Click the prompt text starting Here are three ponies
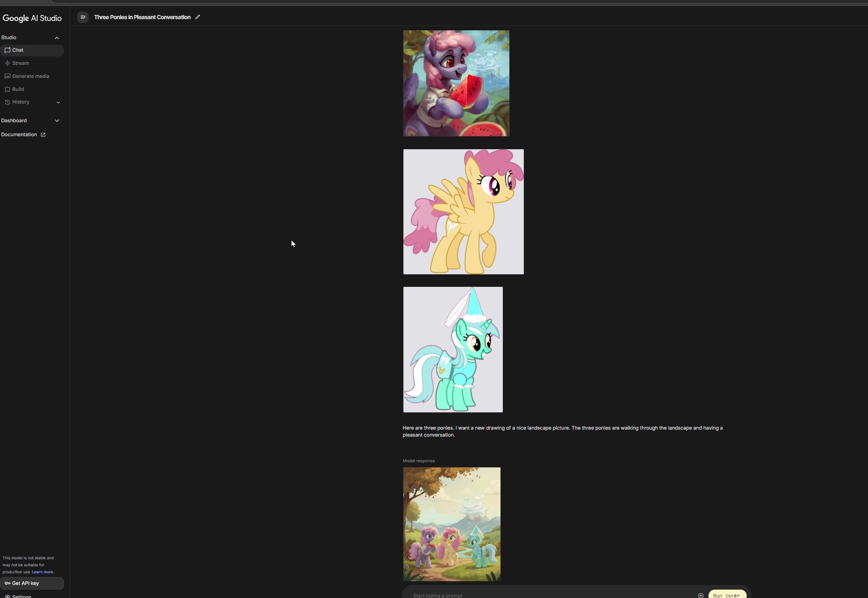The height and width of the screenshot is (598, 868). [x=562, y=431]
